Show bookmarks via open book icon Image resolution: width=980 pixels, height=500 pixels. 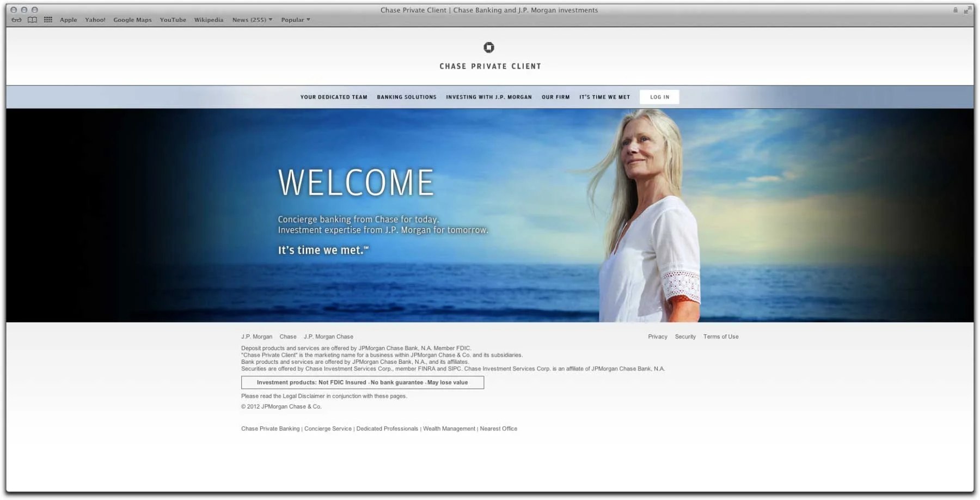33,20
